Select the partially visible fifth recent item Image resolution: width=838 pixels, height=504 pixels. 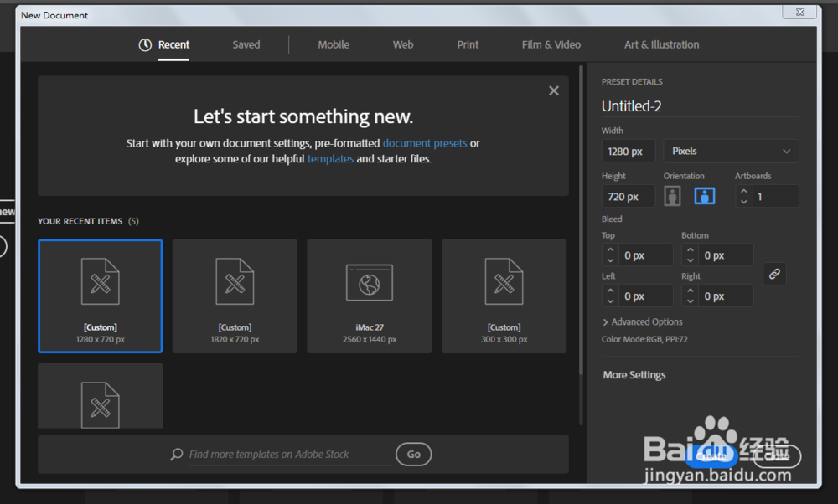click(101, 396)
